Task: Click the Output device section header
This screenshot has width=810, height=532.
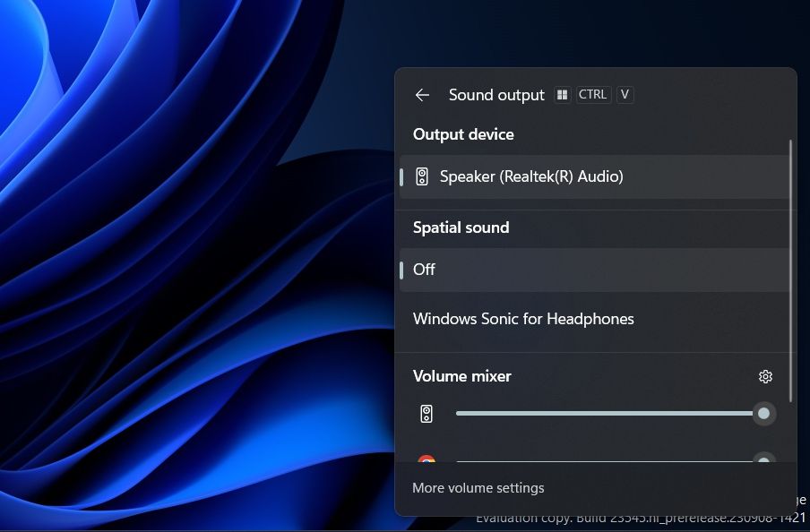Action: pos(463,134)
